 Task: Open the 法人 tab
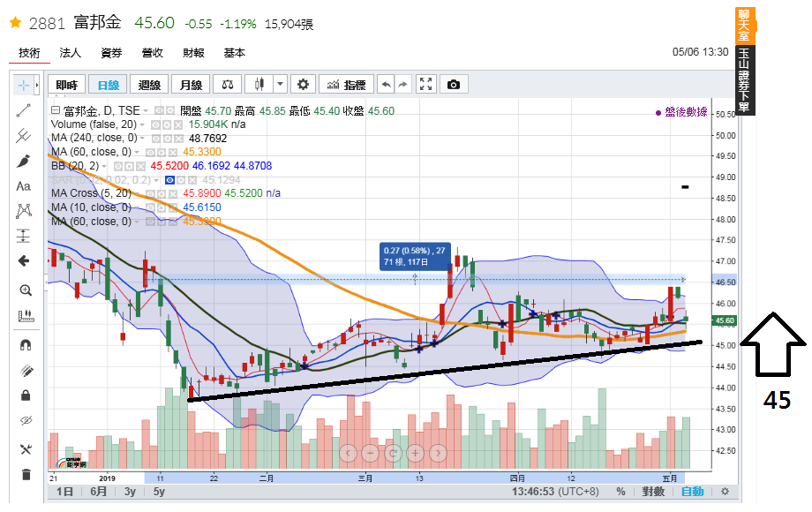click(71, 53)
